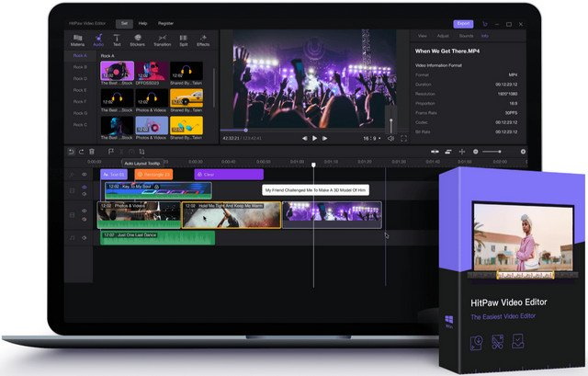Open the Help menu
The width and height of the screenshot is (588, 376).
[x=142, y=24]
